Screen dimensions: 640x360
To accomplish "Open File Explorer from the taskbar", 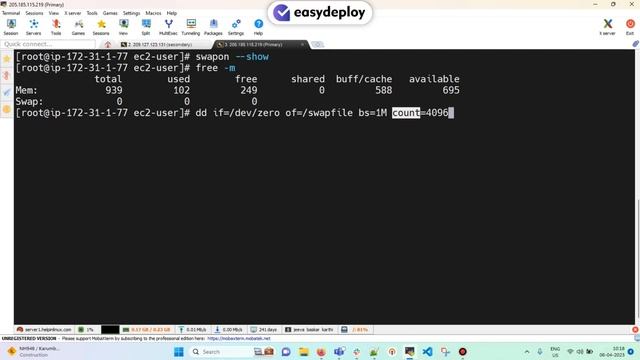I will [x=303, y=351].
